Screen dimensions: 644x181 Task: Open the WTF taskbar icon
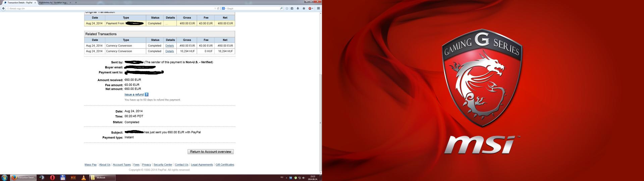[73, 178]
